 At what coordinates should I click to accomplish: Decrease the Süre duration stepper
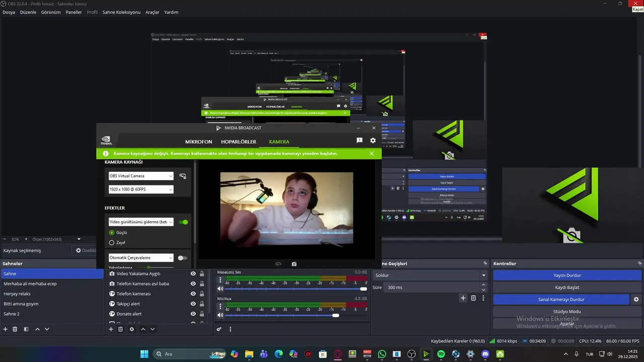[x=484, y=290]
